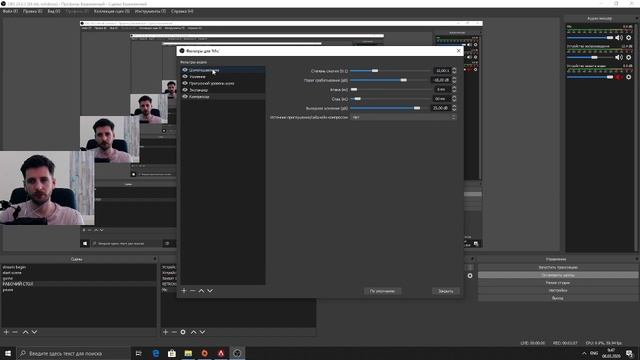Open audio capture device settings gear

(629, 77)
